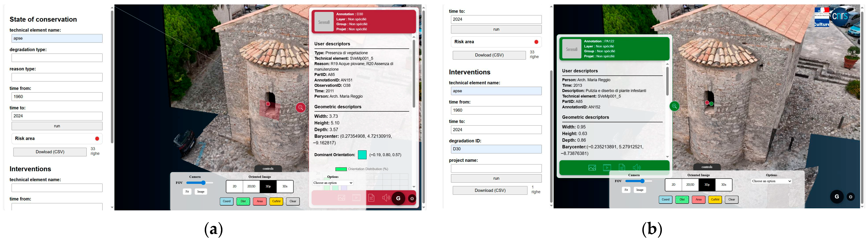This screenshot has height=242, width=868.
Task: Open audio speaker icon in green PA122 panel
Action: (637, 167)
